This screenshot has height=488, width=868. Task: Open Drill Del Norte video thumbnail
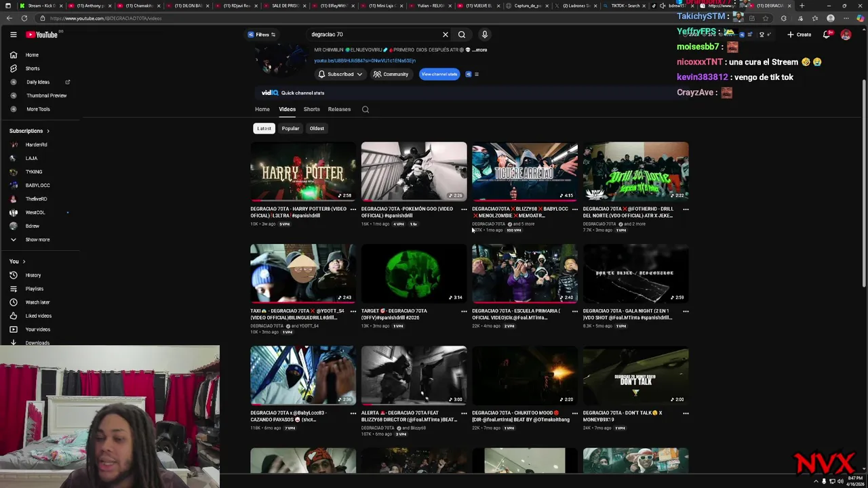click(635, 171)
